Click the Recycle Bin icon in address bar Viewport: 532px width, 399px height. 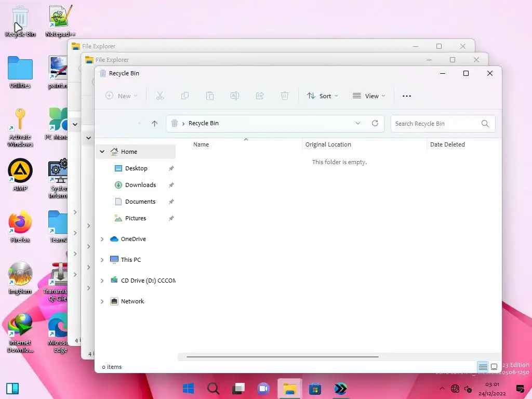click(175, 123)
